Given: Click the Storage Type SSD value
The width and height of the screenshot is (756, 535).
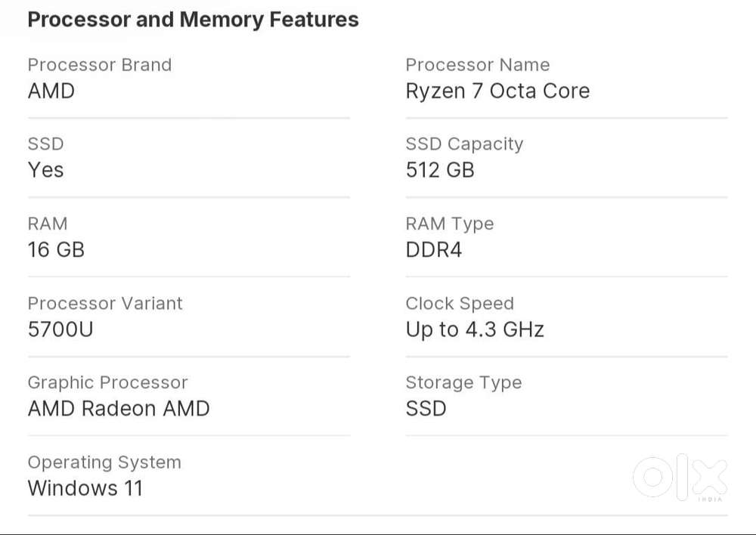Looking at the screenshot, I should [x=426, y=409].
